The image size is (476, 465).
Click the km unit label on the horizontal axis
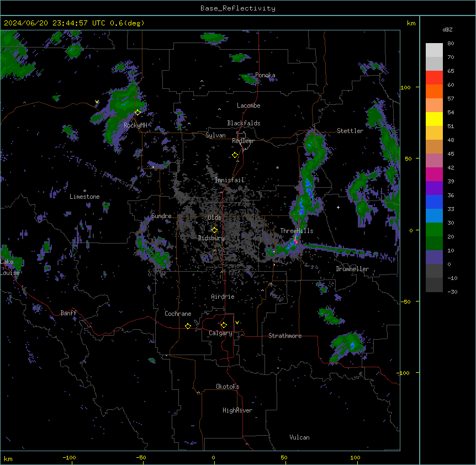click(x=8, y=458)
